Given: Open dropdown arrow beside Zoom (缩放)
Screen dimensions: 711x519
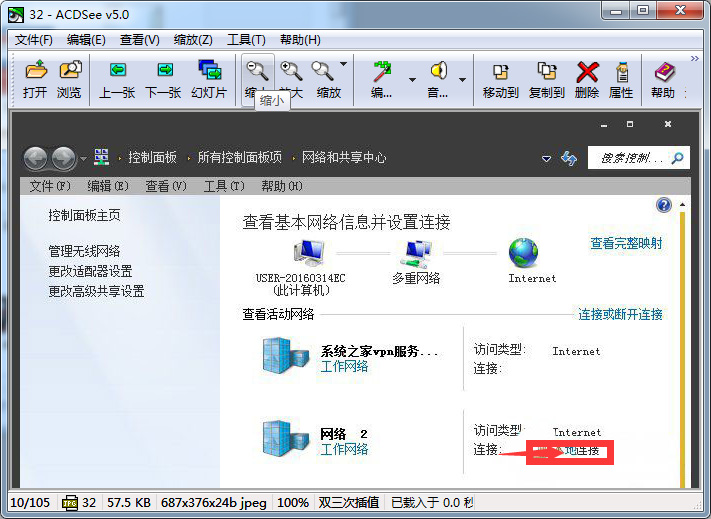Looking at the screenshot, I should (343, 64).
